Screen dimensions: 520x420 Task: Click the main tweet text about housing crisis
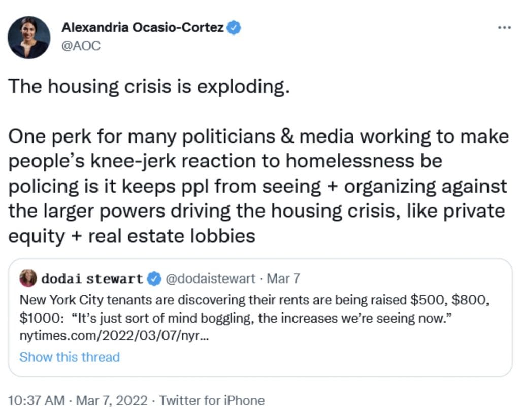pyautogui.click(x=258, y=161)
